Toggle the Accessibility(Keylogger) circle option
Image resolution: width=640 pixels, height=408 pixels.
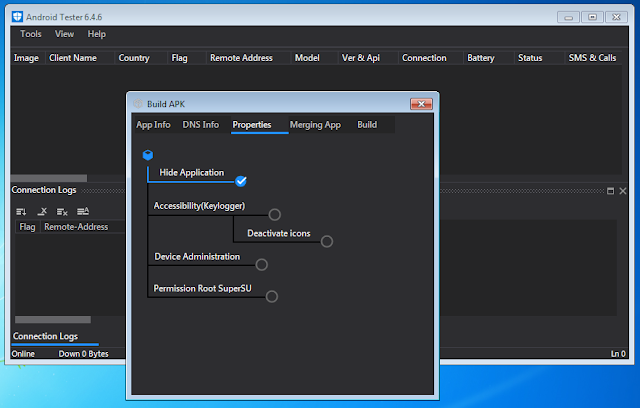tap(275, 214)
